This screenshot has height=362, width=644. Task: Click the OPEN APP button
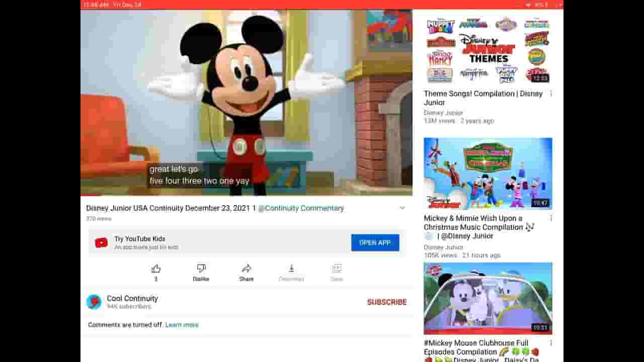click(x=375, y=243)
